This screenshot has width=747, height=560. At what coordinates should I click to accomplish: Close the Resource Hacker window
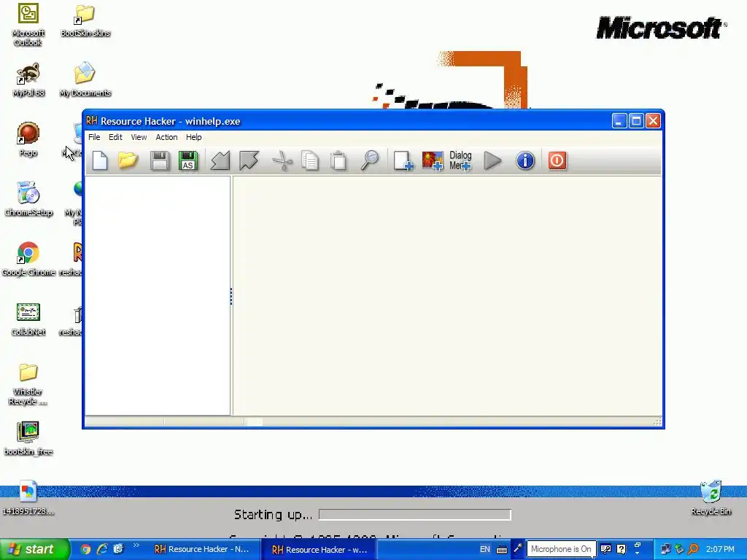coord(653,121)
